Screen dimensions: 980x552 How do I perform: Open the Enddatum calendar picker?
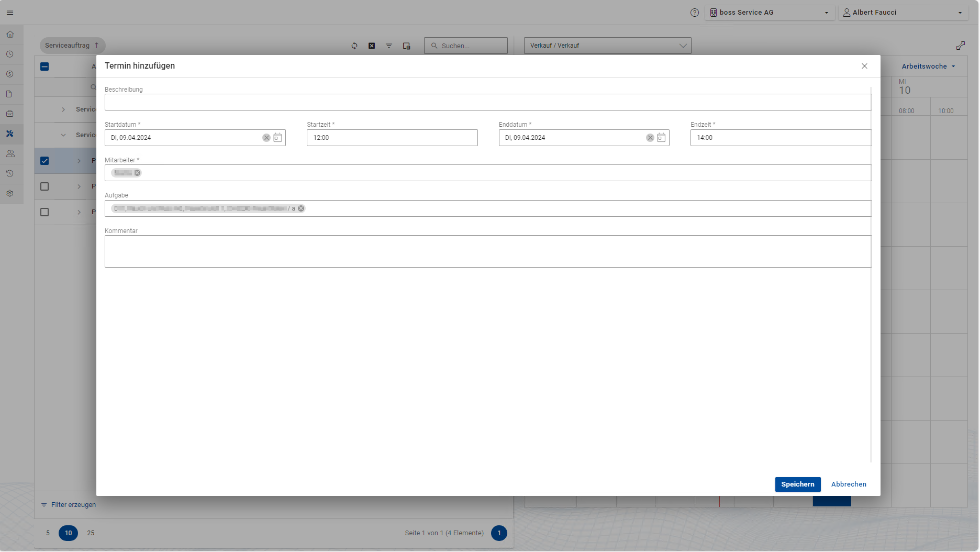click(x=661, y=138)
